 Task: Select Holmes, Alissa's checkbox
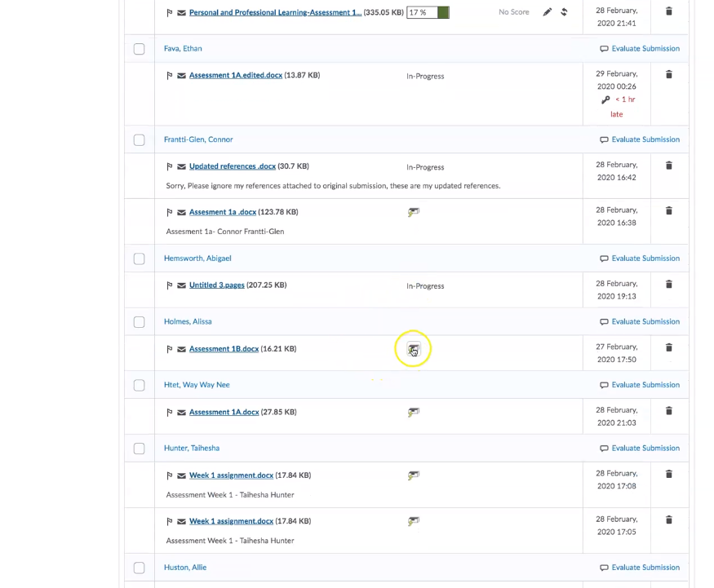[x=140, y=322]
